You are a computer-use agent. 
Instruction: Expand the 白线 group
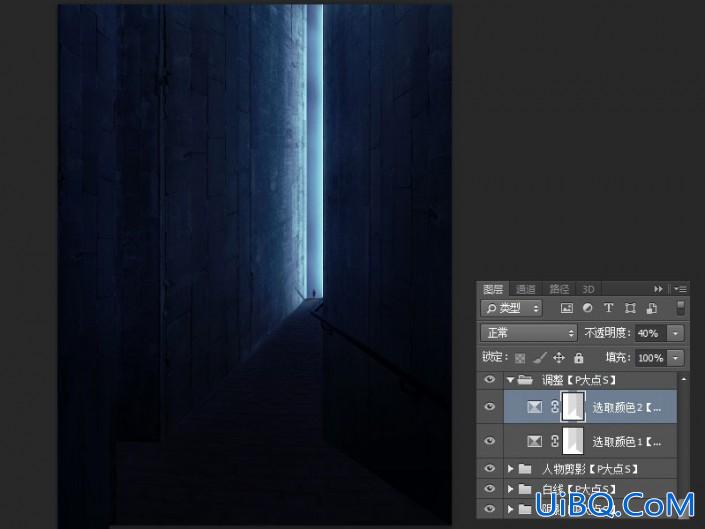click(x=510, y=489)
